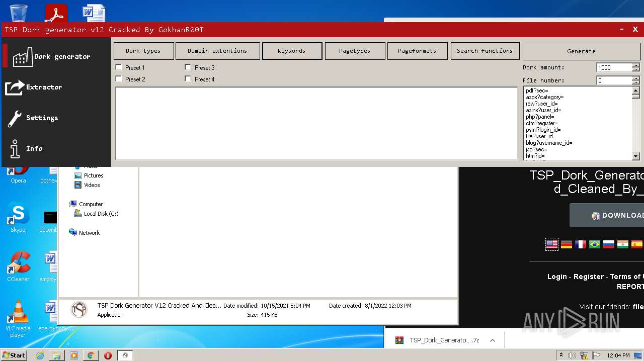644x362 pixels.
Task: Open the Pagetypes tab
Action: 355,51
